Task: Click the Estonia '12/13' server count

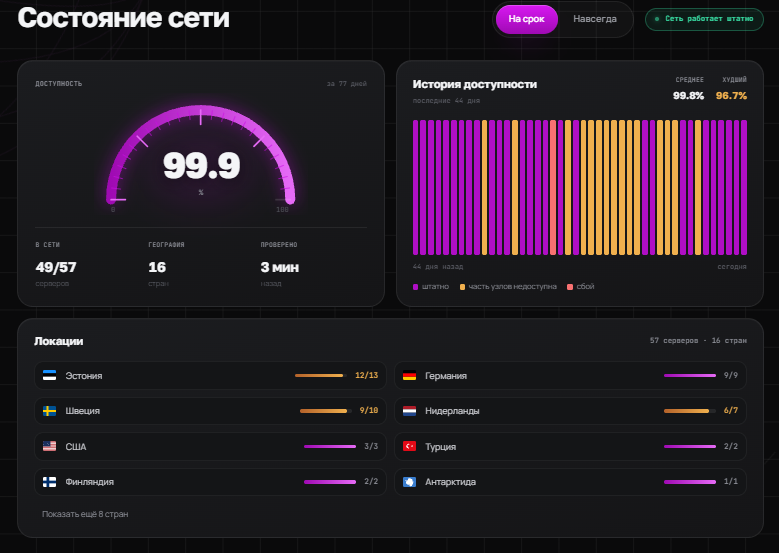Action: pos(367,375)
